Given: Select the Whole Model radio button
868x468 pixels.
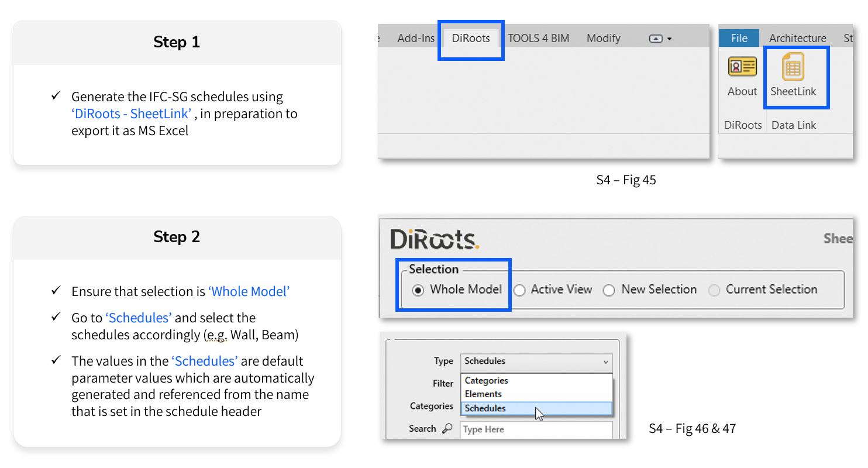Looking at the screenshot, I should [x=418, y=290].
